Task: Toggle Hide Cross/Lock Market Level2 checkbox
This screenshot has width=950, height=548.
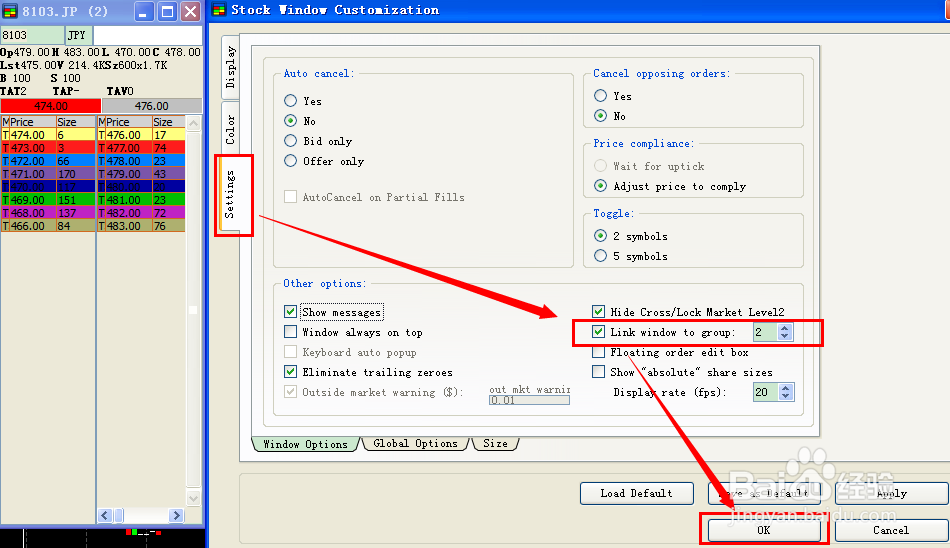Action: [599, 312]
